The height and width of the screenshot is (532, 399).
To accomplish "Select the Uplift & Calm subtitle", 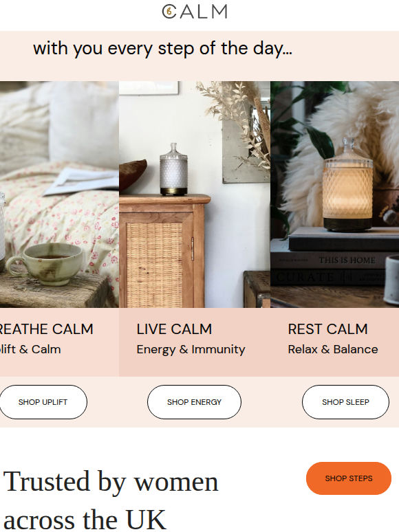I will click(x=30, y=349).
